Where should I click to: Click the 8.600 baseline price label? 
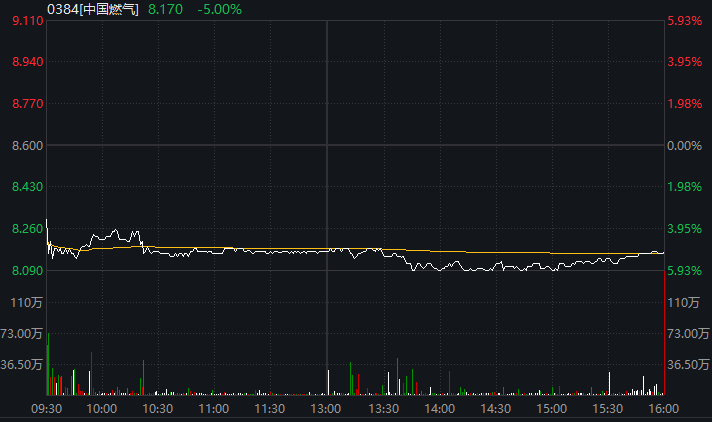(x=27, y=146)
